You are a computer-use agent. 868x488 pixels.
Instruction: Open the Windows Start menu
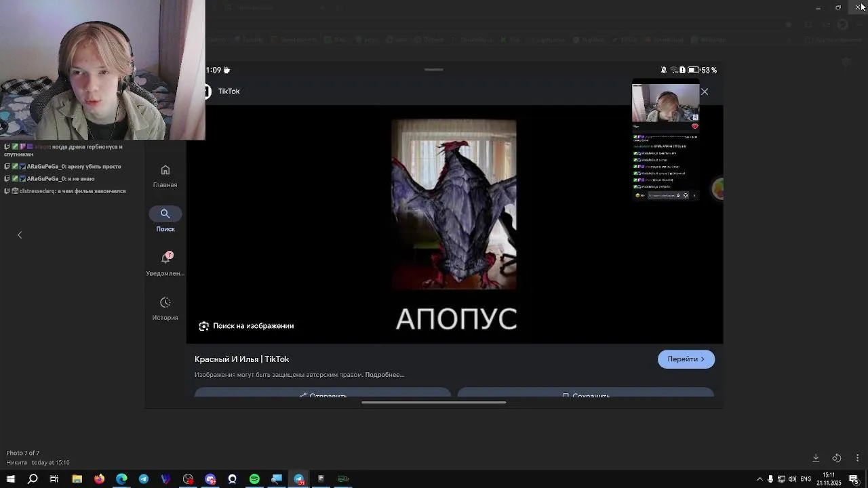click(x=11, y=479)
